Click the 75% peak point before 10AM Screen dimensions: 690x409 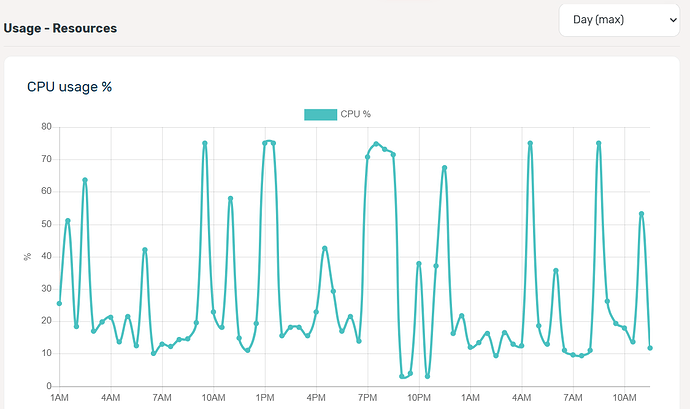coord(205,143)
